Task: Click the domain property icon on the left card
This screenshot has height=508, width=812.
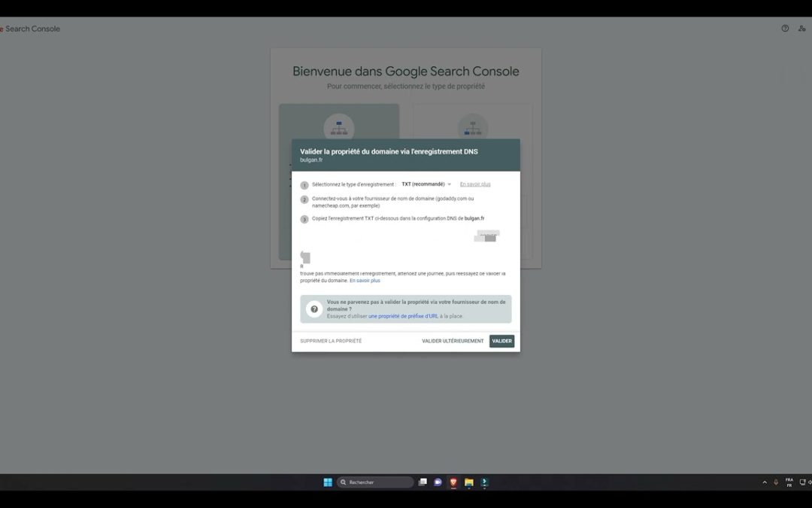Action: pyautogui.click(x=338, y=128)
